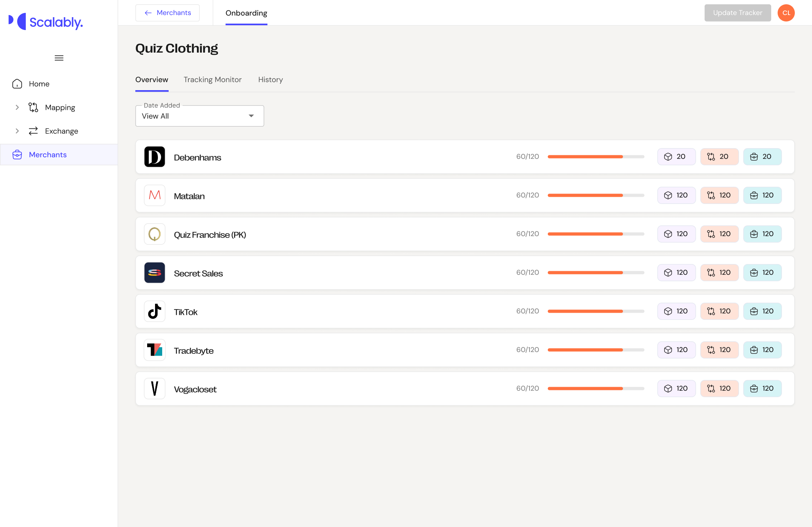Click the Home house icon

(17, 84)
